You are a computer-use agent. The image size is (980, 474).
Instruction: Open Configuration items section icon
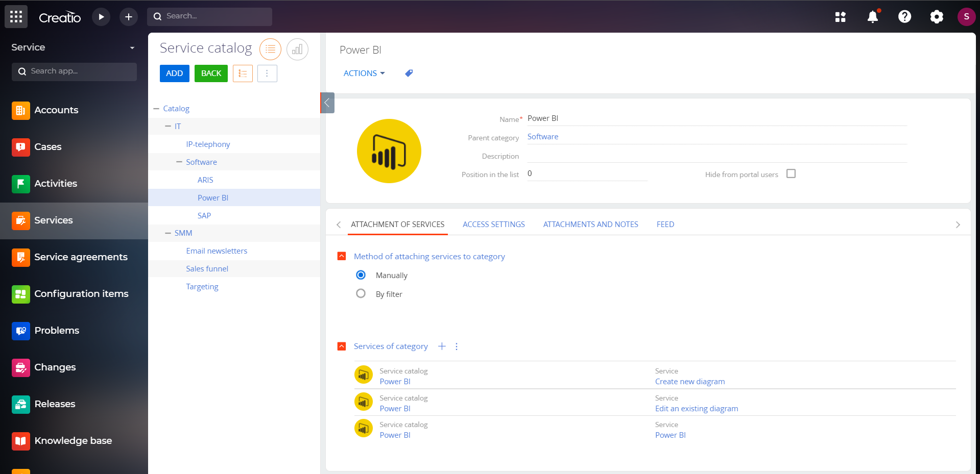pos(20,294)
